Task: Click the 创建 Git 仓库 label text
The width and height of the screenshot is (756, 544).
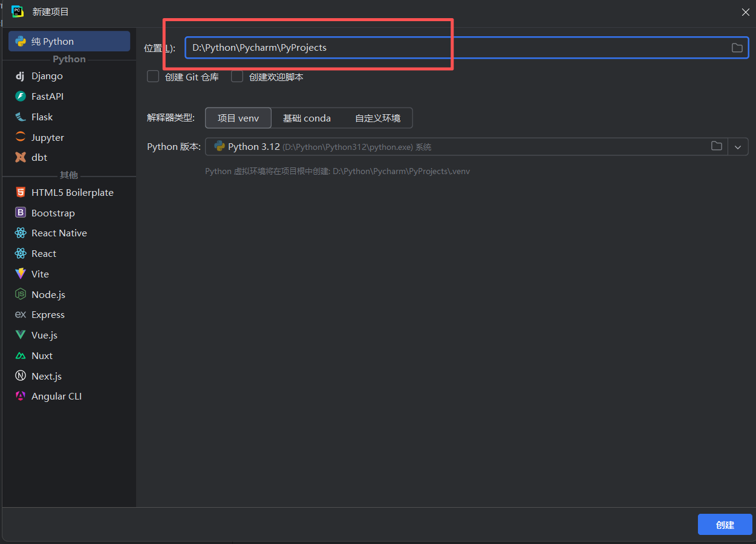Action: coord(192,77)
